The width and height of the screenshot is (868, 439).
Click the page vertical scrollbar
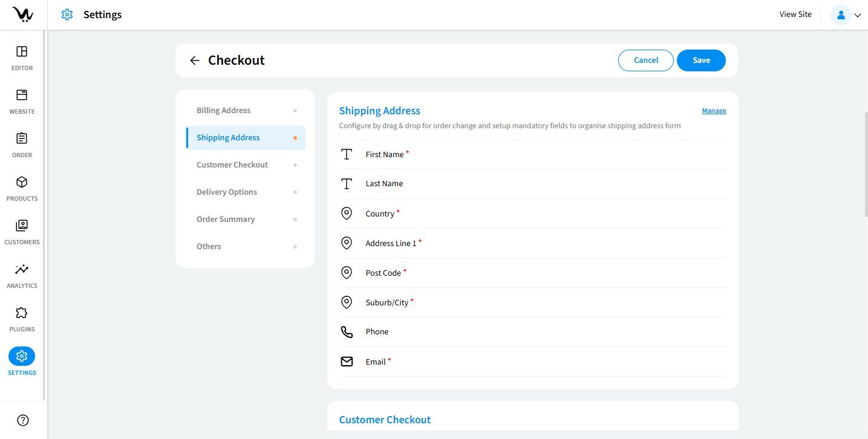point(866,163)
